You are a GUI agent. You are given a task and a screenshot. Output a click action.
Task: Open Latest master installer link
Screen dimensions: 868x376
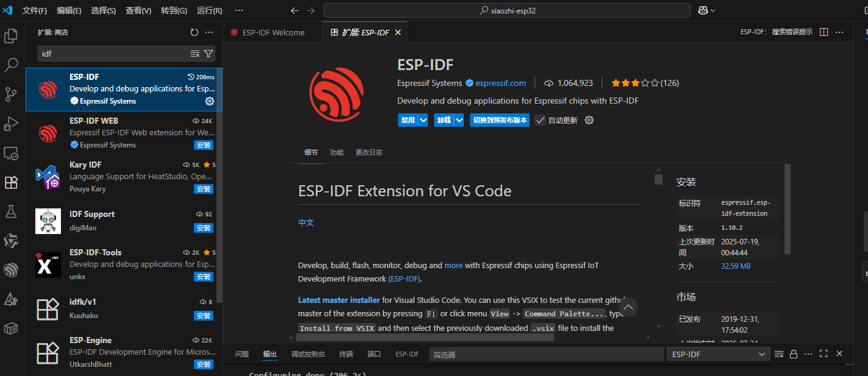coord(339,300)
